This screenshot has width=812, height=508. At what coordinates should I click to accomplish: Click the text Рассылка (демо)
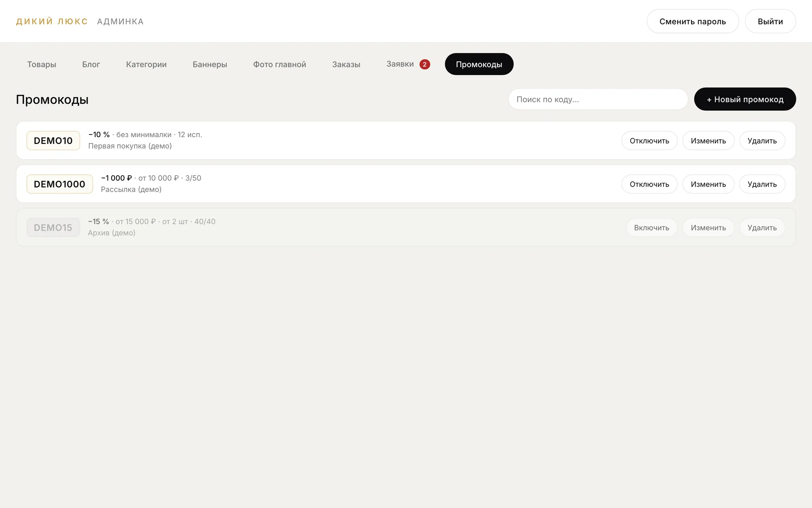(131, 190)
